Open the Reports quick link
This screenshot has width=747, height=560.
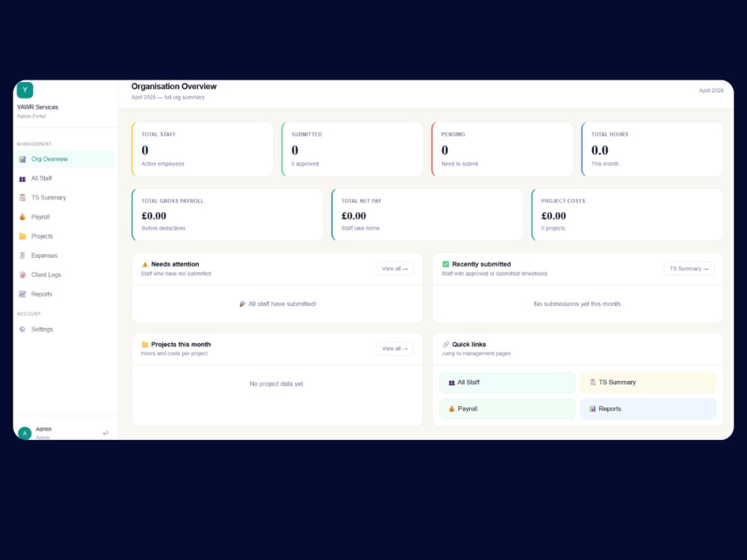(x=648, y=409)
